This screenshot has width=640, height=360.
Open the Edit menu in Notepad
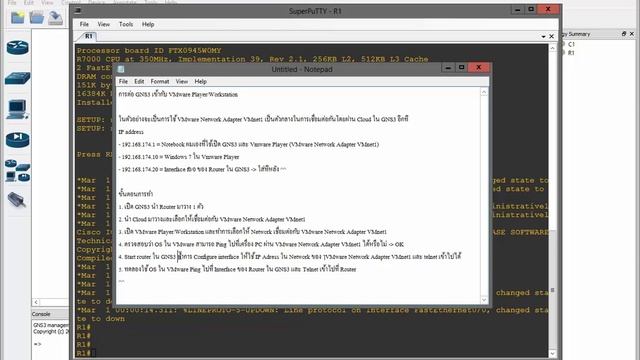click(x=139, y=82)
